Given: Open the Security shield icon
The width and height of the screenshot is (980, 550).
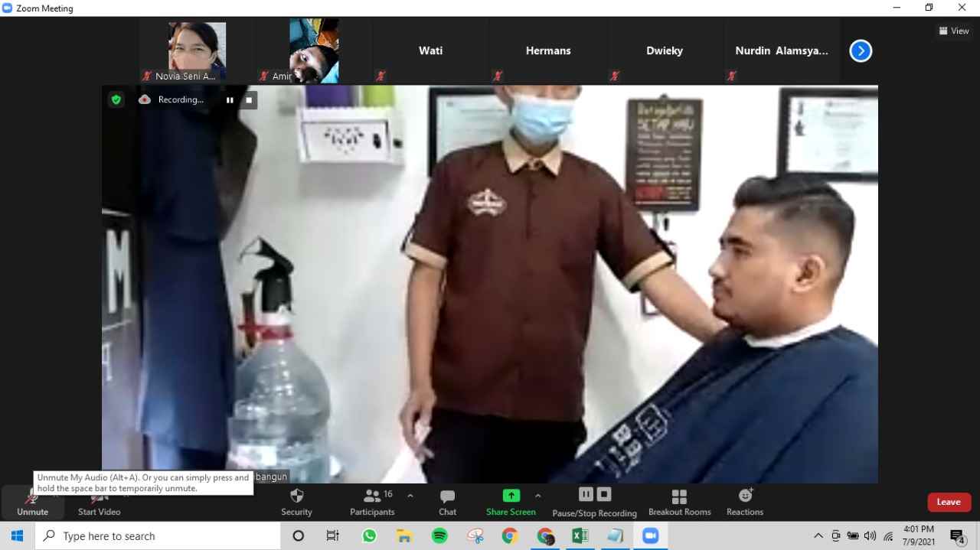Looking at the screenshot, I should point(297,496).
